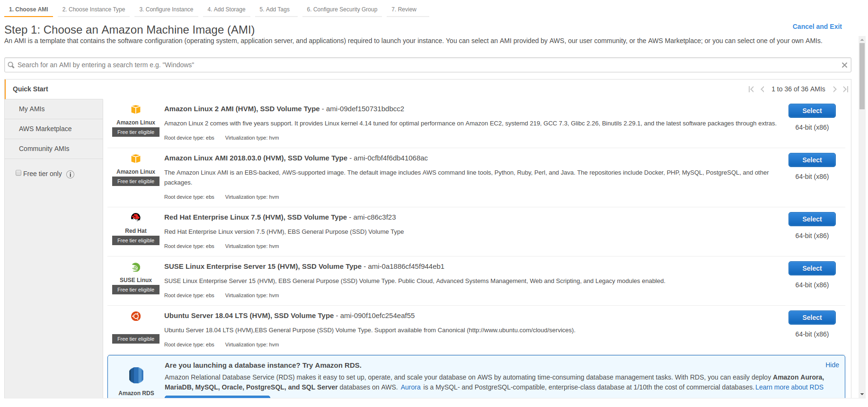
Task: Click the Ubuntu Server 18.04 LTS title
Action: coord(249,316)
